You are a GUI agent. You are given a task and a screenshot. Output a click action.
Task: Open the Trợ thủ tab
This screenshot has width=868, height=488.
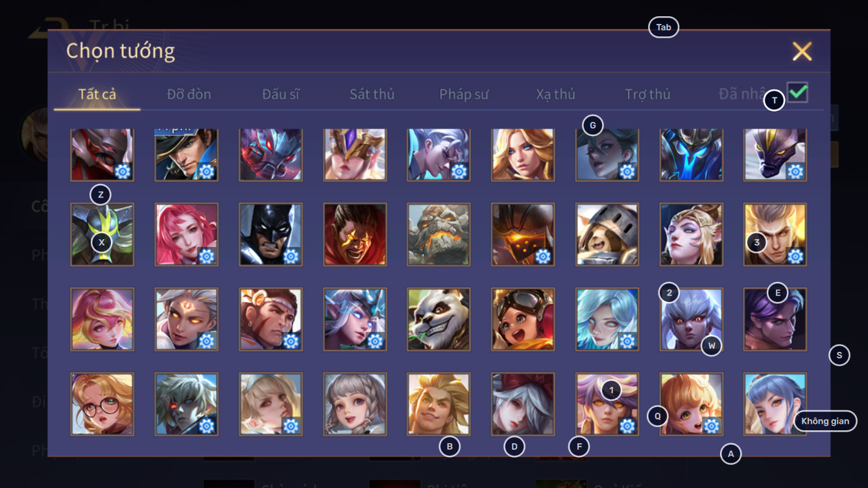[x=647, y=94]
